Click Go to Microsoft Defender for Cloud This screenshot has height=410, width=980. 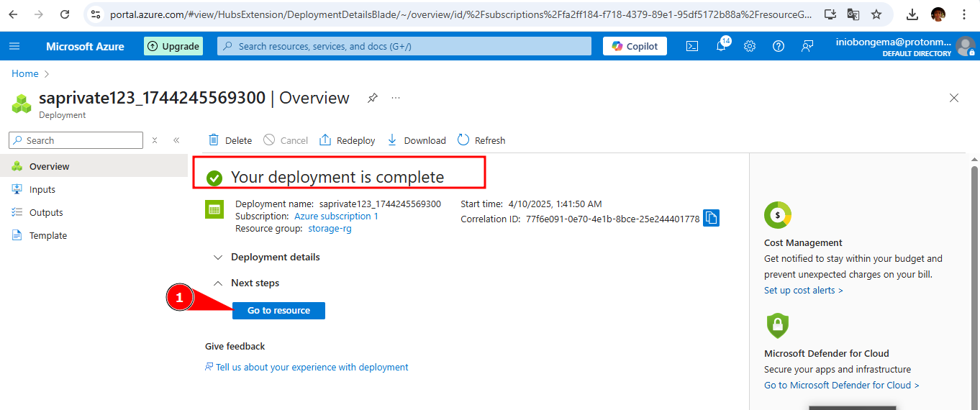coord(841,385)
